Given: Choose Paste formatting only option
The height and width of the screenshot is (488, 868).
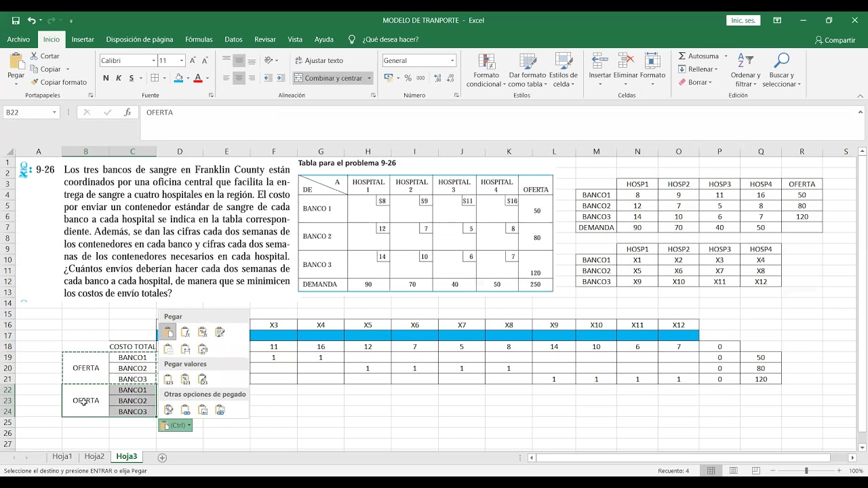Looking at the screenshot, I should [x=168, y=409].
